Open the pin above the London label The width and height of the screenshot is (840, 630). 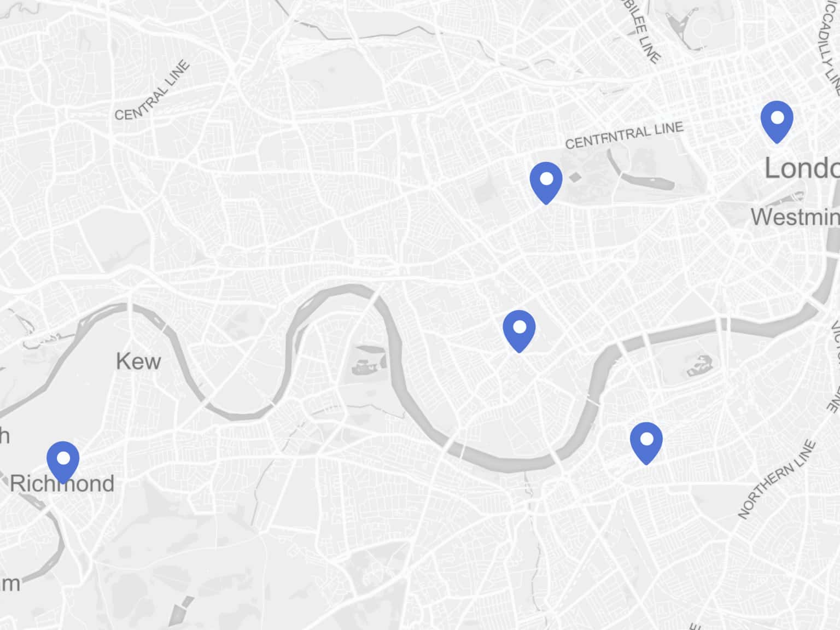(x=777, y=121)
